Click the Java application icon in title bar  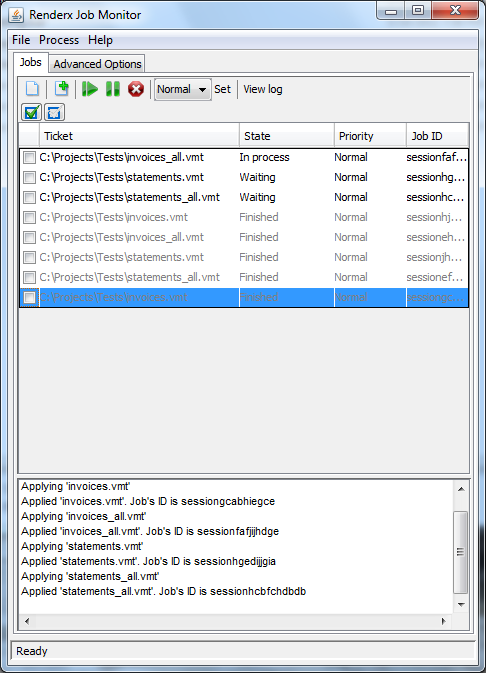(17, 15)
